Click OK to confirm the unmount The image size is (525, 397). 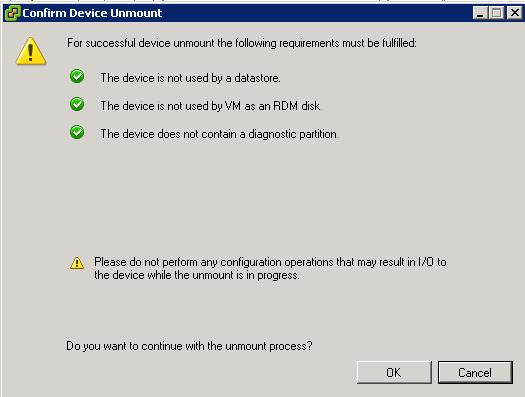pyautogui.click(x=394, y=372)
